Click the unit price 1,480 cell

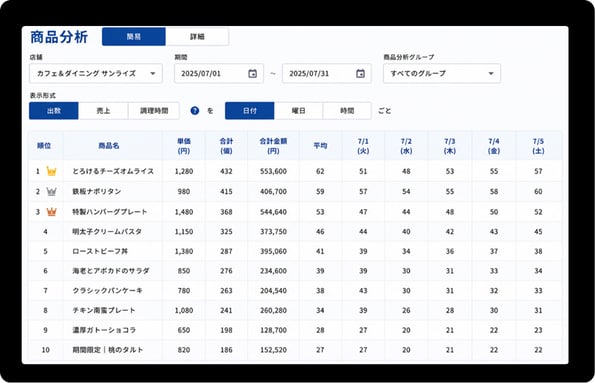point(184,212)
